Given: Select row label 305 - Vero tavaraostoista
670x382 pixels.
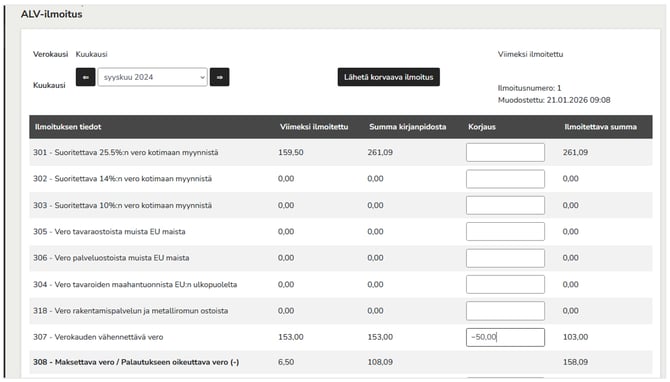Looking at the screenshot, I should click(x=109, y=232).
